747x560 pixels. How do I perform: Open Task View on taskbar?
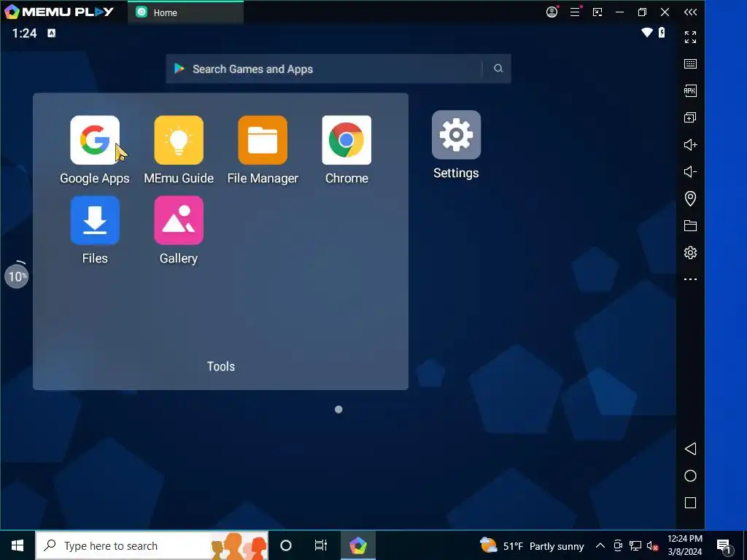pos(321,545)
